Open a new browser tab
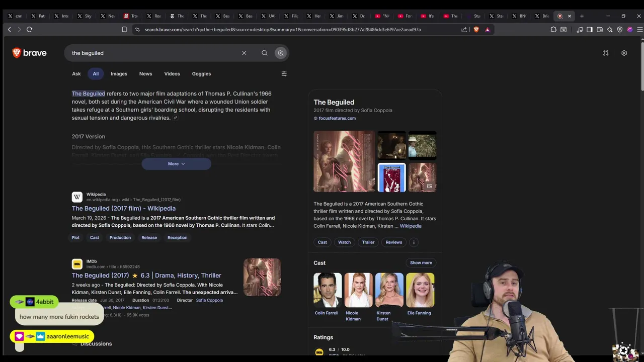Image resolution: width=644 pixels, height=362 pixels. (x=582, y=16)
